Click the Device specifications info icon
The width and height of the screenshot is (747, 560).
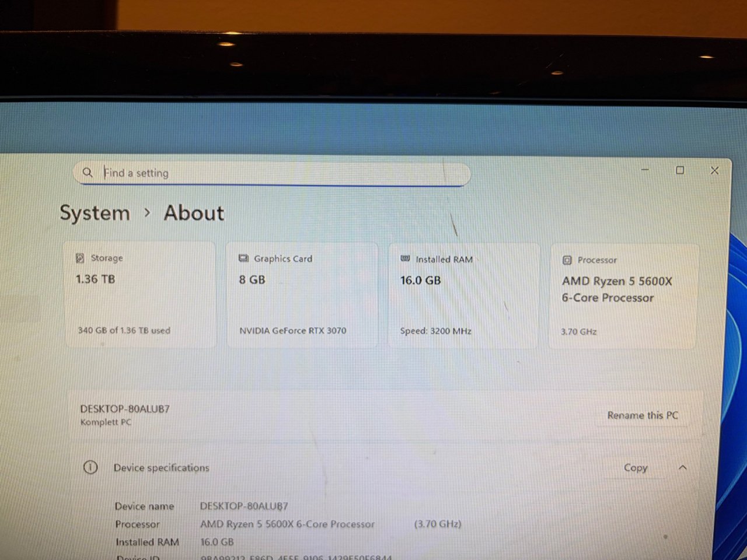click(x=90, y=467)
